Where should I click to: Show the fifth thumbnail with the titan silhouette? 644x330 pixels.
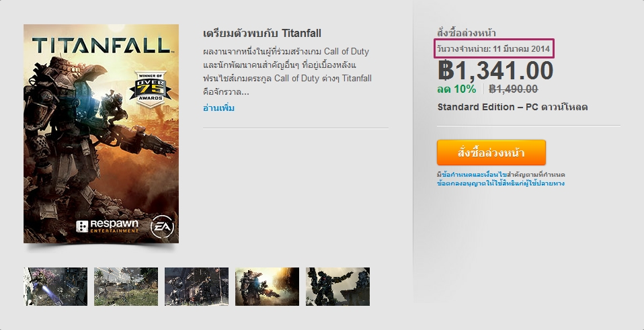click(338, 286)
